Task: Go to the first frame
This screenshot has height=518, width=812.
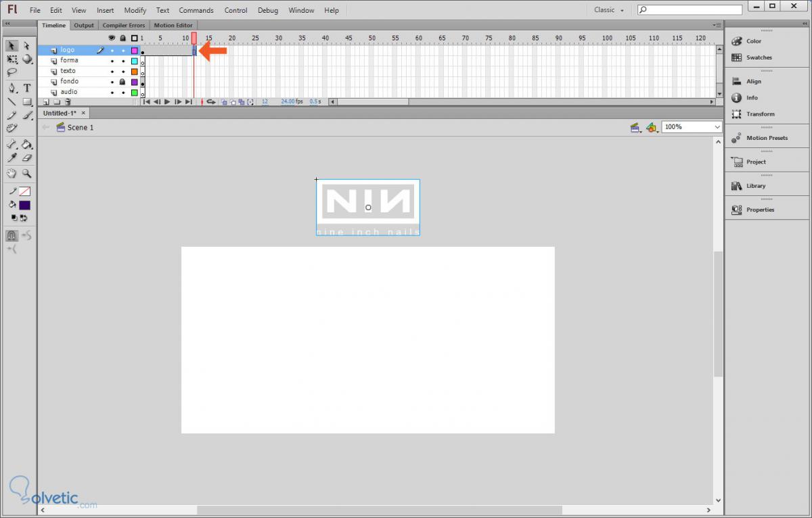Action: coord(146,102)
